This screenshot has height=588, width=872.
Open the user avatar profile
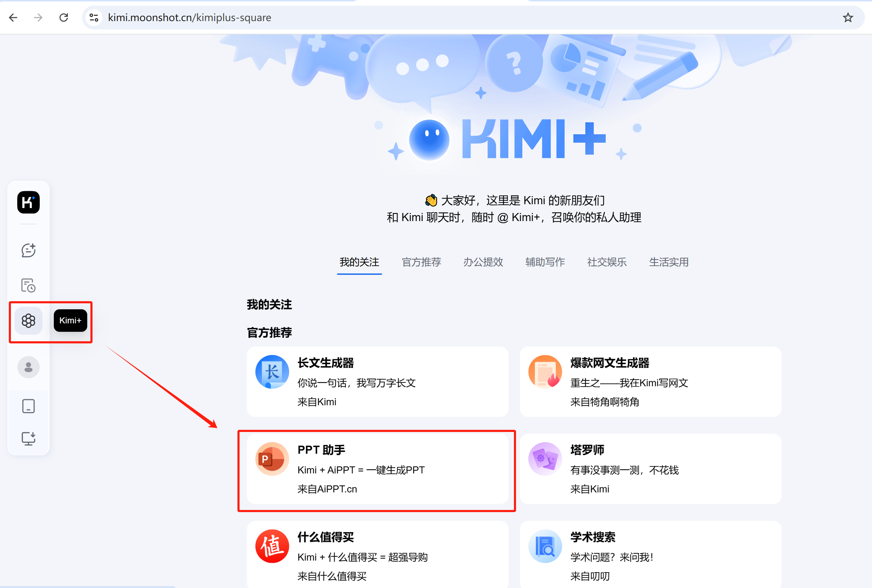[x=28, y=367]
